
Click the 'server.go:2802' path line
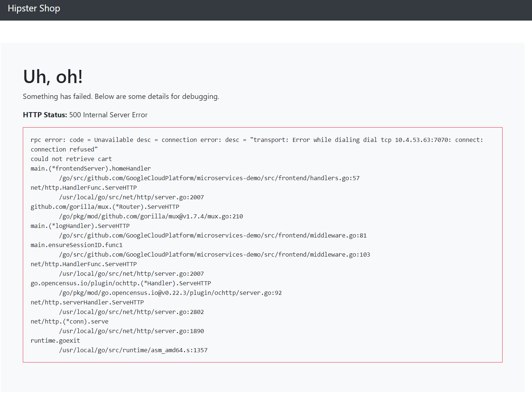[x=131, y=312]
